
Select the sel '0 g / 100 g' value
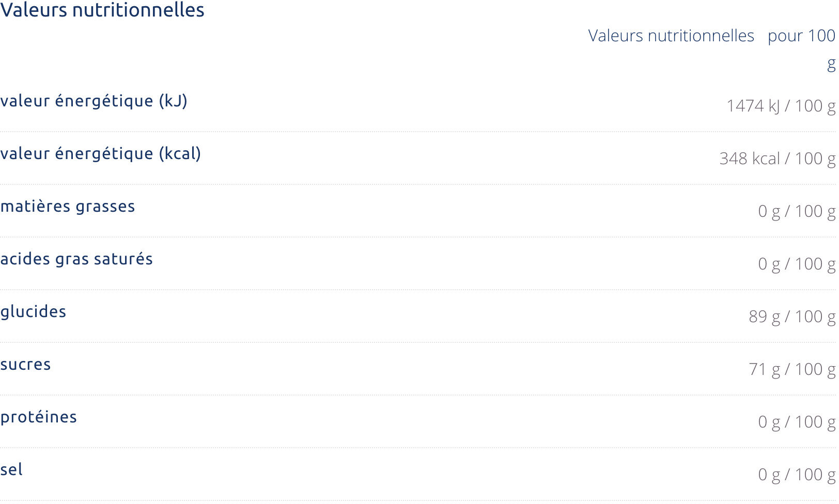(797, 475)
